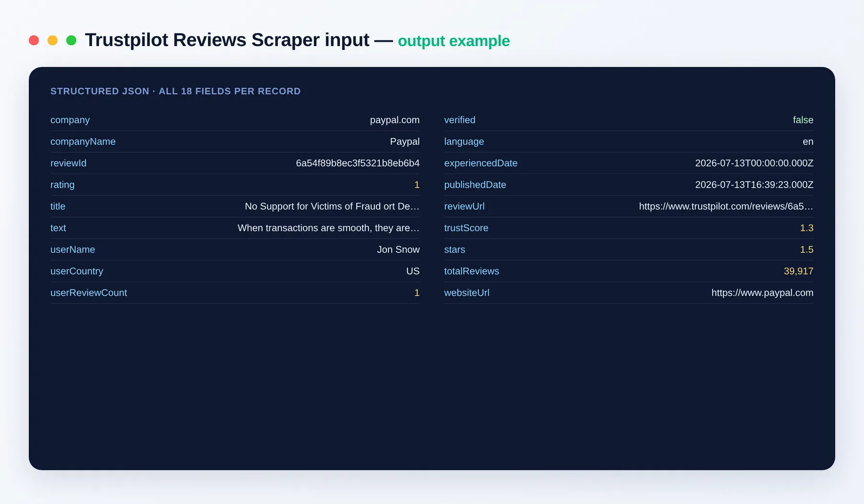Select the 'websiteUrl' field label
The width and height of the screenshot is (864, 504).
click(467, 293)
